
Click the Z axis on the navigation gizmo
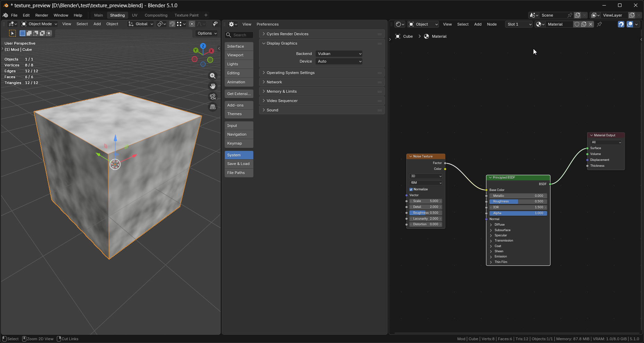pos(203,46)
